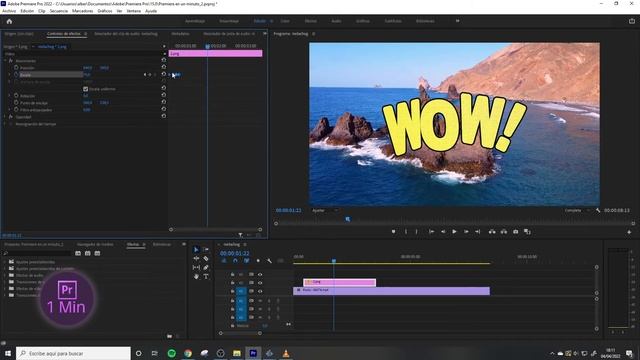Click the timeline timecode 00:00:01:22
Viewport: 640px width, 360px height.
tap(235, 253)
